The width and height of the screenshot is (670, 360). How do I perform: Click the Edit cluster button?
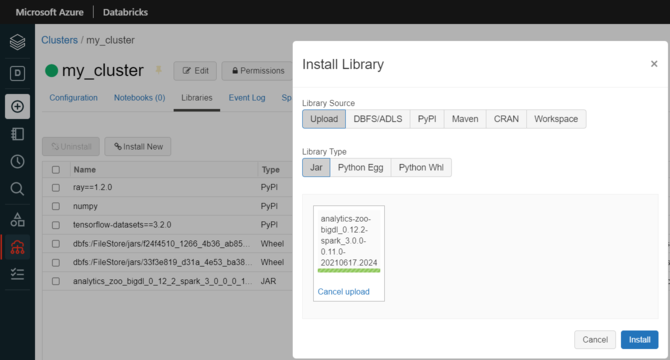(195, 71)
